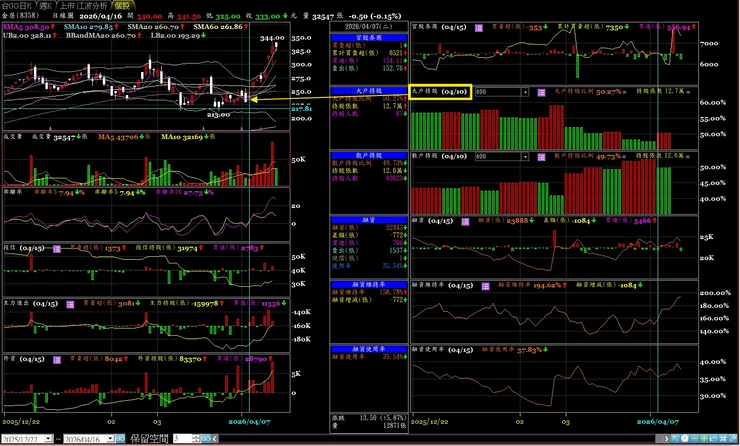Image resolution: width=740 pixels, height=446 pixels.
Task: Click the 融資使用率 blue header in data panel
Action: click(x=369, y=349)
